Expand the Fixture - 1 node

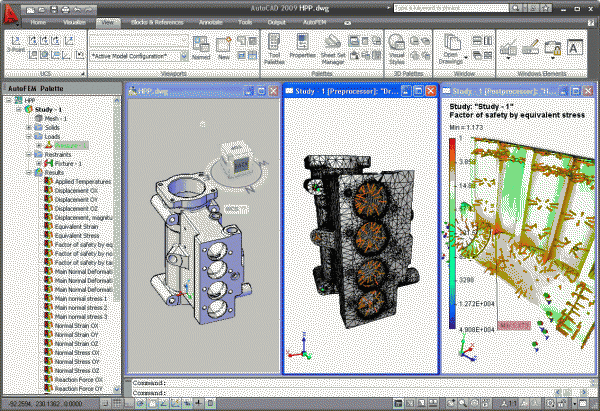click(39, 163)
